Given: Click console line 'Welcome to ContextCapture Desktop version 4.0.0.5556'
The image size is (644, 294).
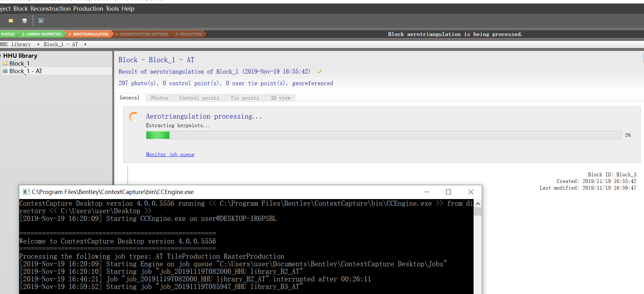Looking at the screenshot, I should pos(118,241).
